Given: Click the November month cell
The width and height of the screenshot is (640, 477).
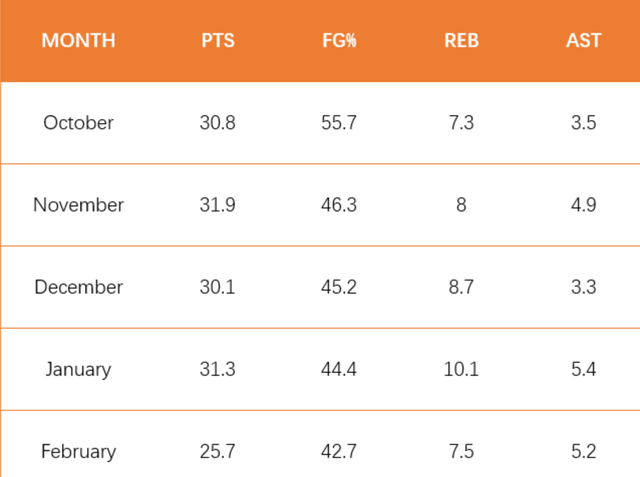Looking at the screenshot, I should 78,205.
